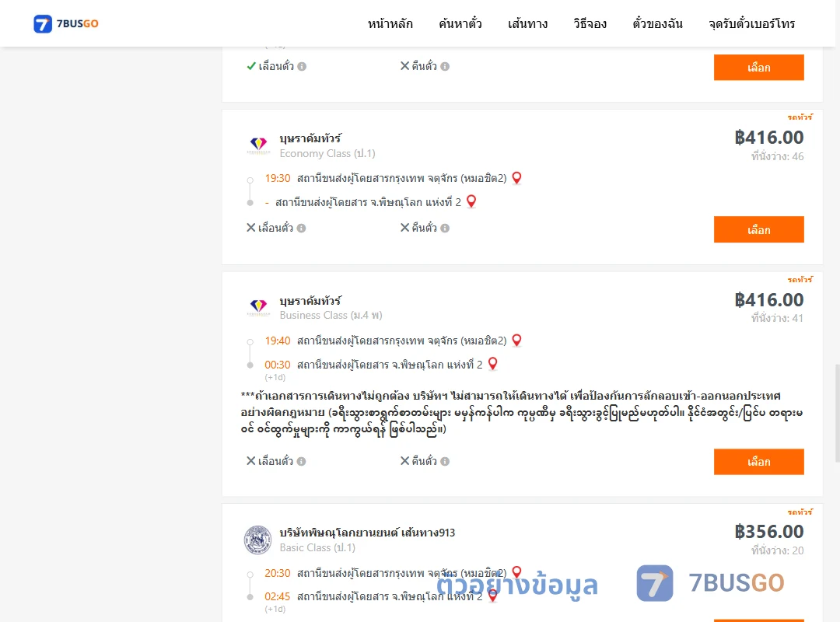The width and height of the screenshot is (840, 622).
Task: Click the ฿356.00 price
Action: point(768,532)
